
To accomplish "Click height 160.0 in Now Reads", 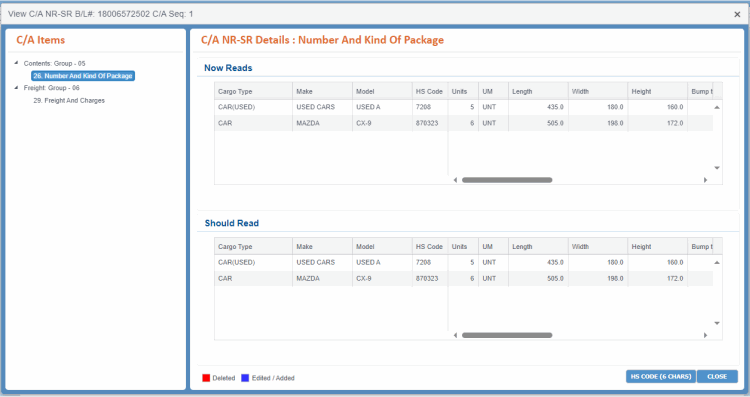I will coord(658,107).
